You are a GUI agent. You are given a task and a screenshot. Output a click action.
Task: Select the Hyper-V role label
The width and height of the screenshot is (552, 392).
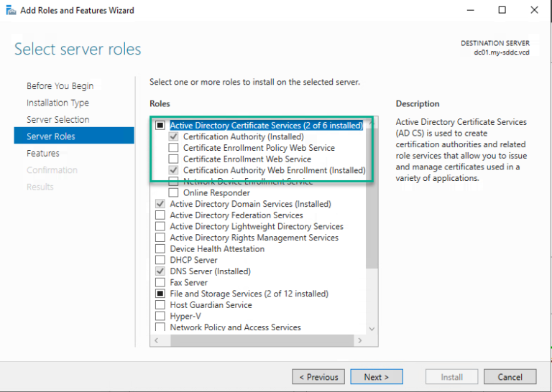pos(185,316)
